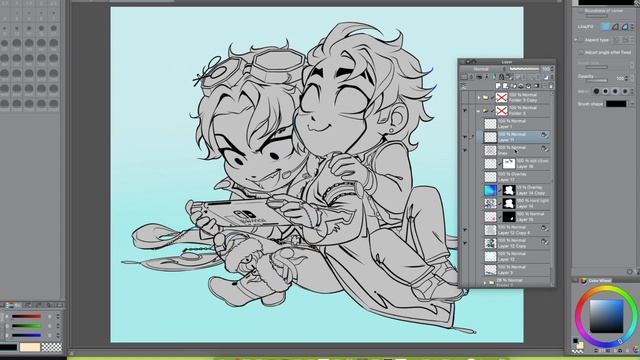Choose the first anti-aliasing level circle
640x360 pixels.
click(x=596, y=91)
